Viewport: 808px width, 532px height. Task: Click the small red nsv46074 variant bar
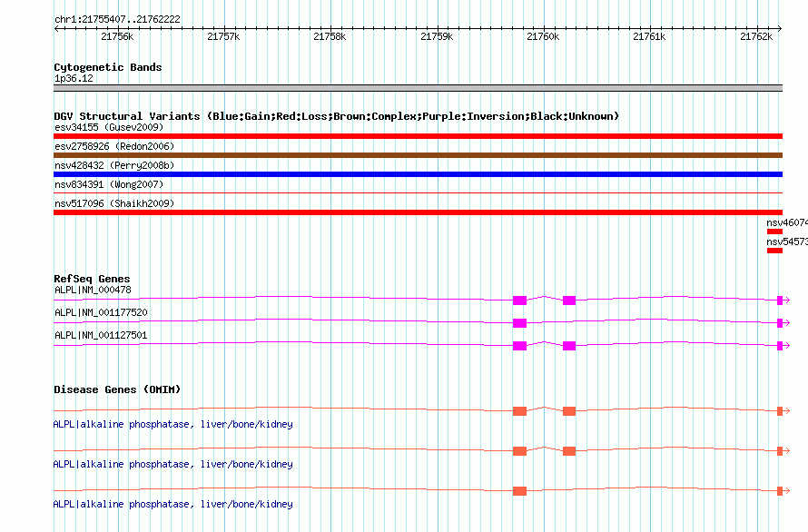coord(774,232)
